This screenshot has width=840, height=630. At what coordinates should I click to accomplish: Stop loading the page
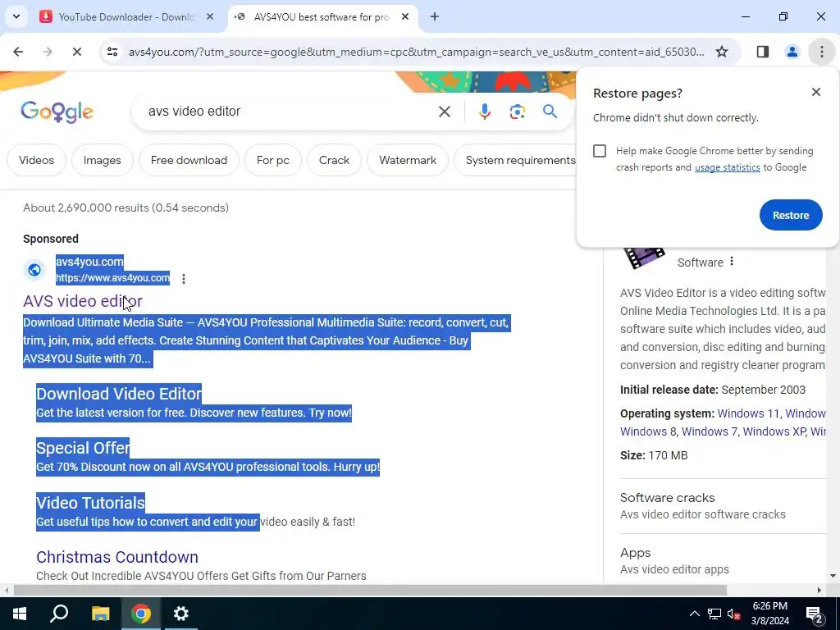click(76, 52)
